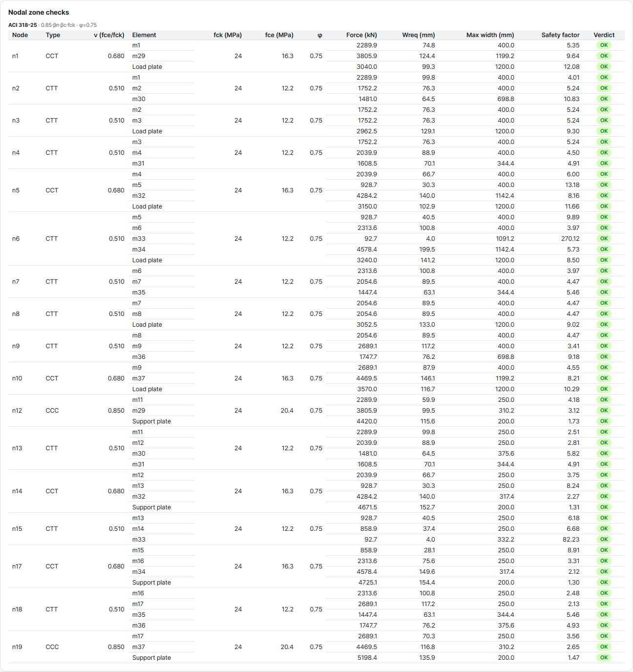Select the force value 5198.4

tap(367, 658)
